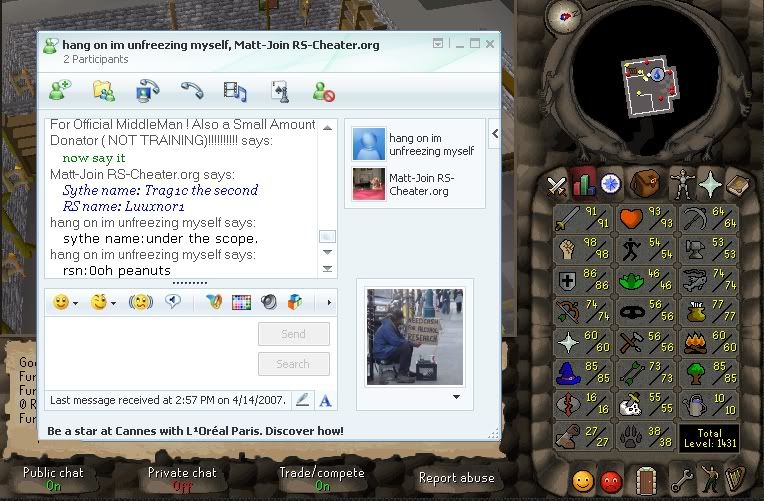Open RuneScape options wrench icon

click(682, 481)
